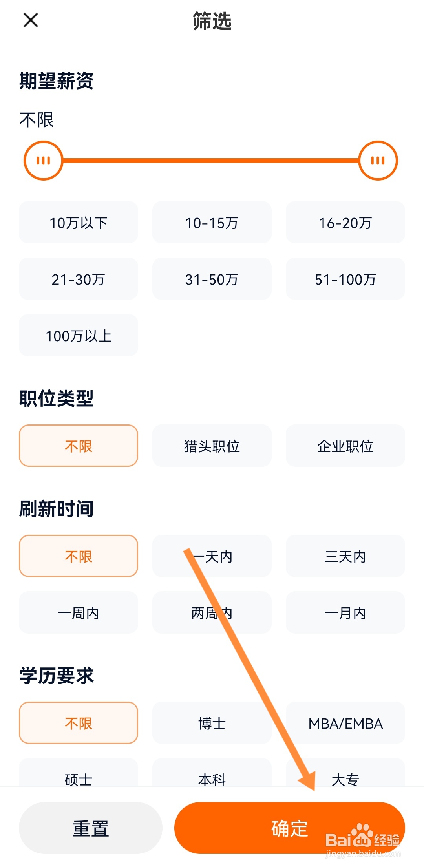Pick the 100万以上 salary option
The image size is (424, 868).
pyautogui.click(x=79, y=336)
